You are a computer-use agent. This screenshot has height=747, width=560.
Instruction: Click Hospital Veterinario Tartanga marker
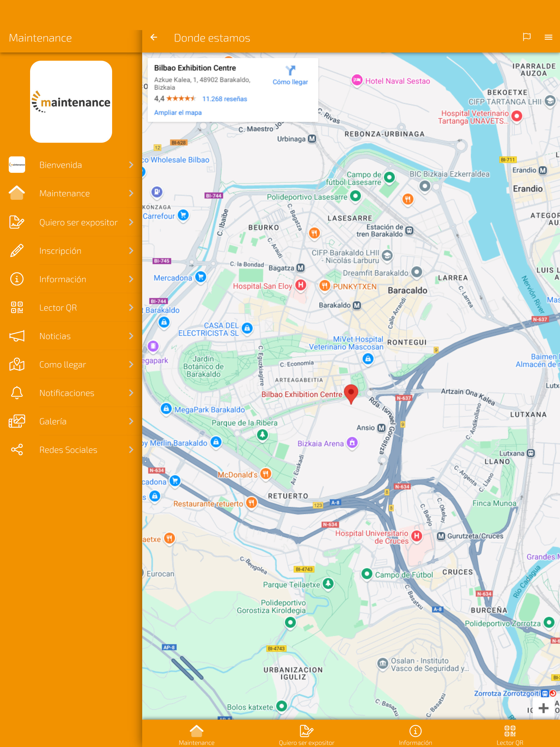point(517,116)
